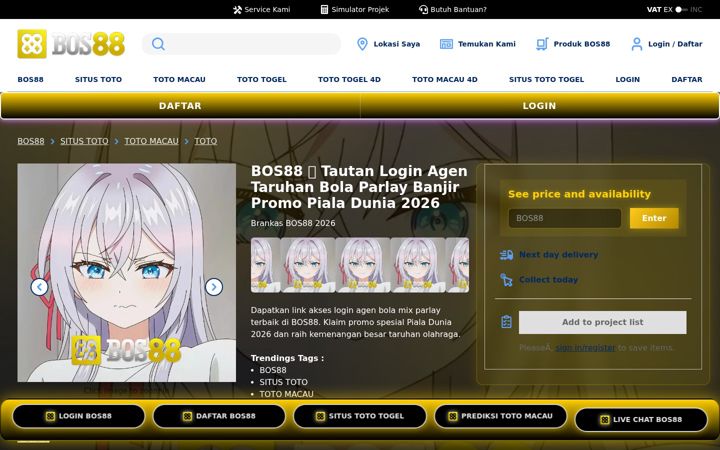This screenshot has width=720, height=450.
Task: Open the Lokasi Saya link
Action: pyautogui.click(x=397, y=44)
